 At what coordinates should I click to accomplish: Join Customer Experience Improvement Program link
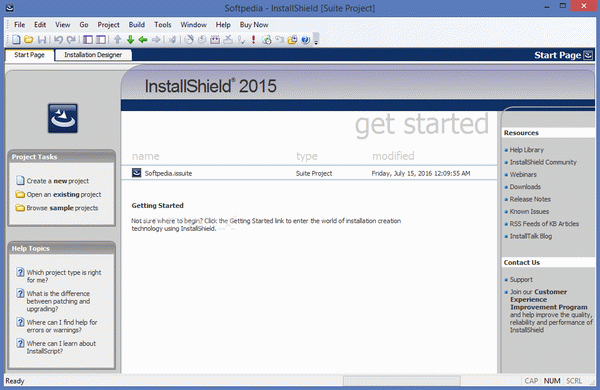[548, 299]
